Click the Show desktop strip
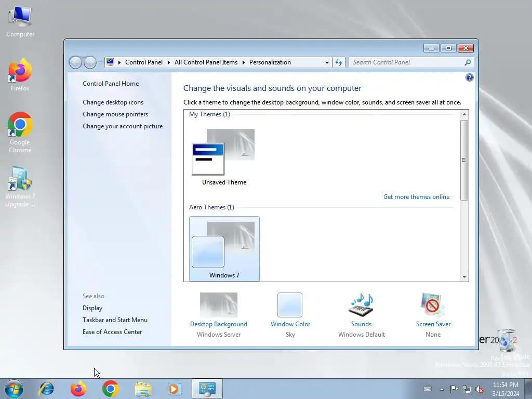532x399 pixels. [x=528, y=389]
